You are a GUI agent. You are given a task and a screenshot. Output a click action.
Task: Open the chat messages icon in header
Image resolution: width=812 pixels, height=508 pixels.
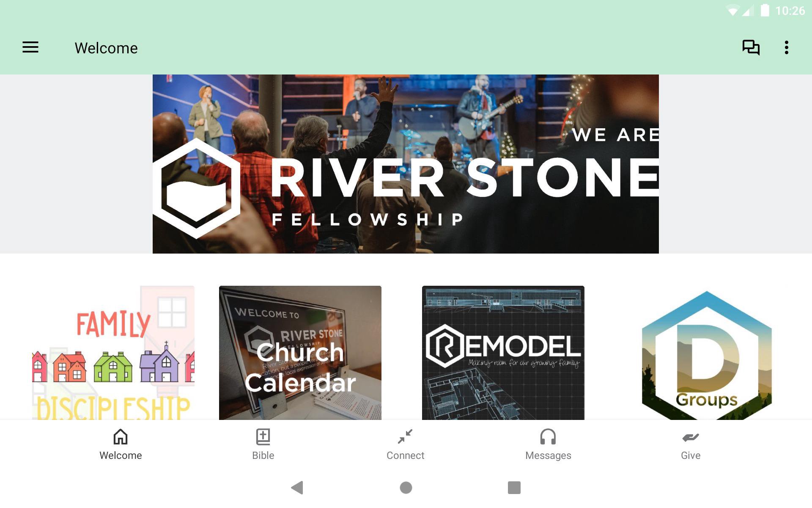tap(751, 47)
